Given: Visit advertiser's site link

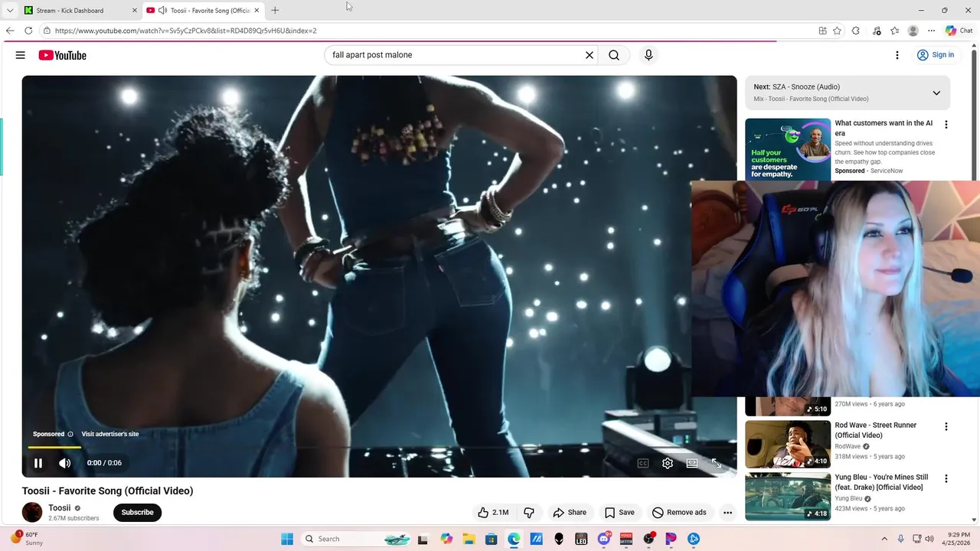Looking at the screenshot, I should point(110,434).
